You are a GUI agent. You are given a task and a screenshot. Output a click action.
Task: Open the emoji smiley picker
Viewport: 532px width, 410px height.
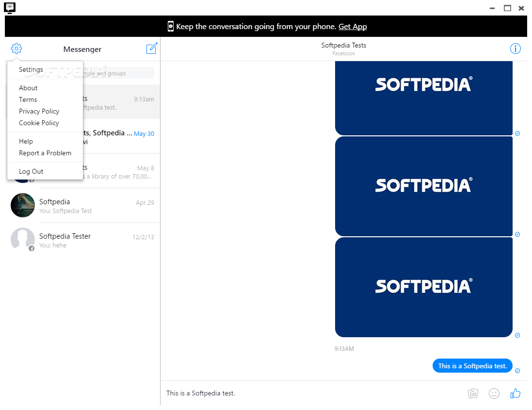[x=494, y=394]
